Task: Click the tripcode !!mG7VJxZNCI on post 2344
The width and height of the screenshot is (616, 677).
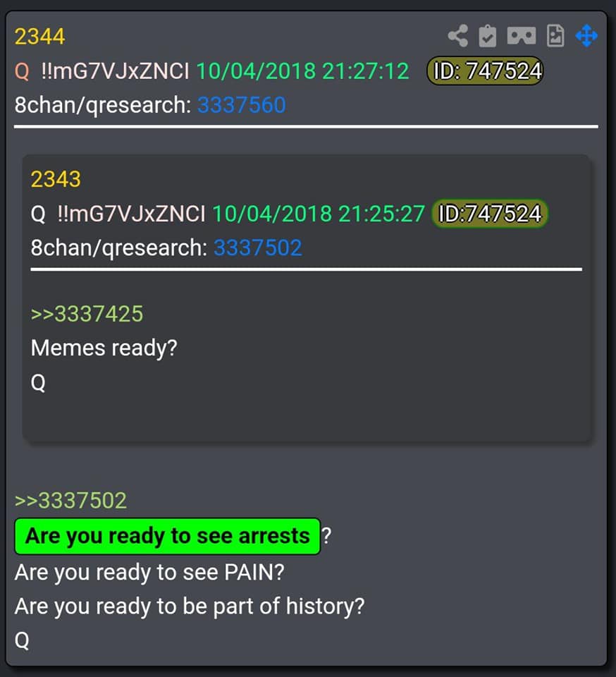Action: [x=115, y=71]
